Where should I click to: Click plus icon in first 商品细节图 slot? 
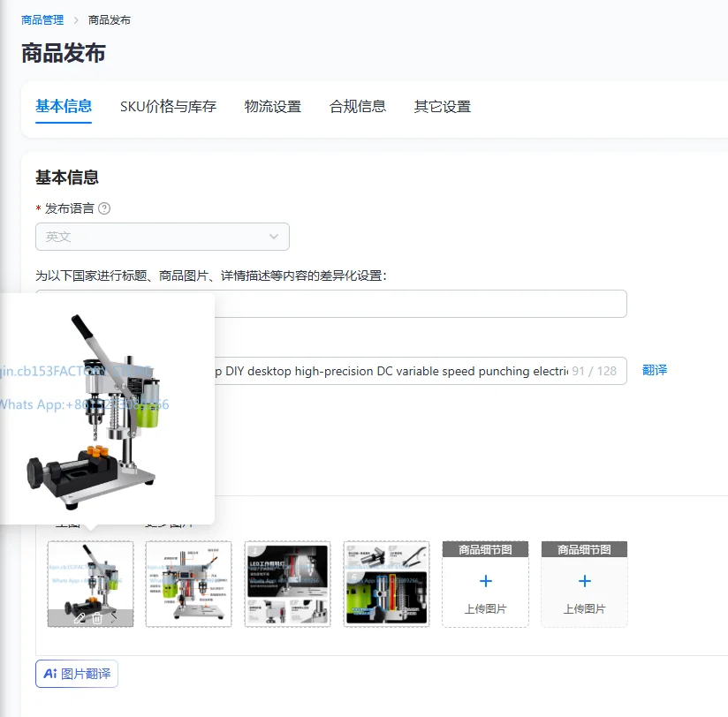coord(486,581)
